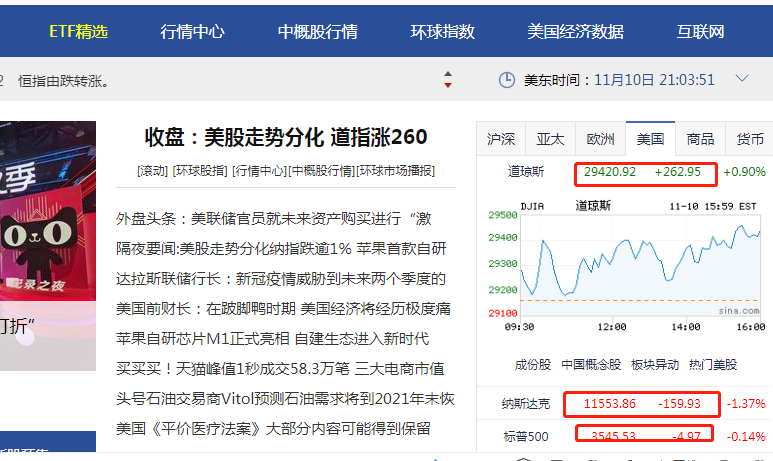This screenshot has width=773, height=461.
Task: Open the 中国概念股 link
Action: pos(591,365)
